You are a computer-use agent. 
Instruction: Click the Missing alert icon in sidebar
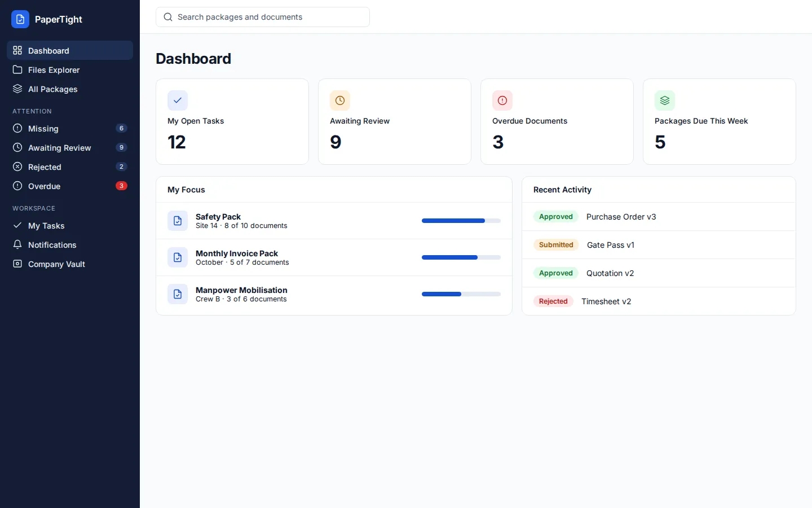point(17,128)
